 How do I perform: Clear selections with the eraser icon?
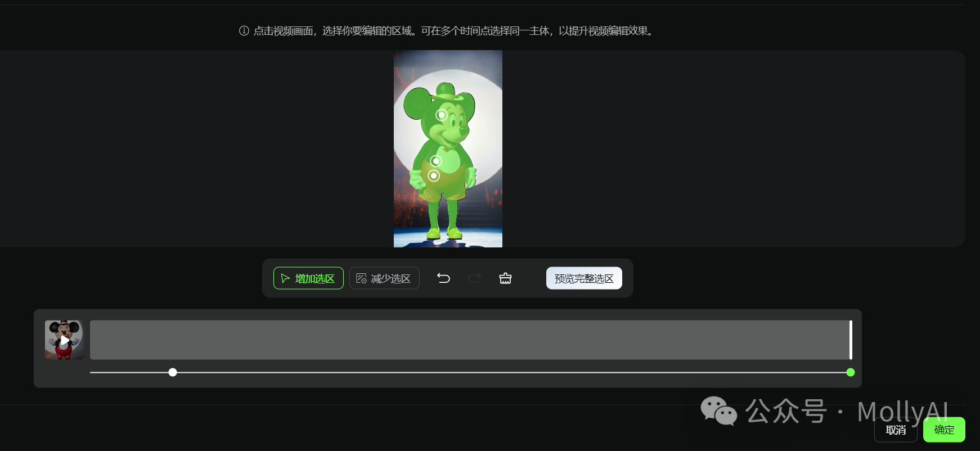pos(505,278)
